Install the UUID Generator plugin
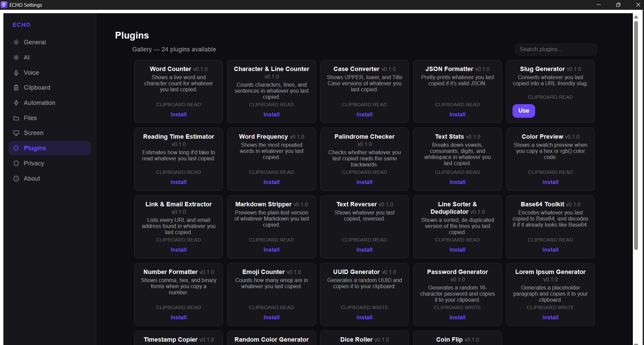Screen dimensions: 644x345 364,317
